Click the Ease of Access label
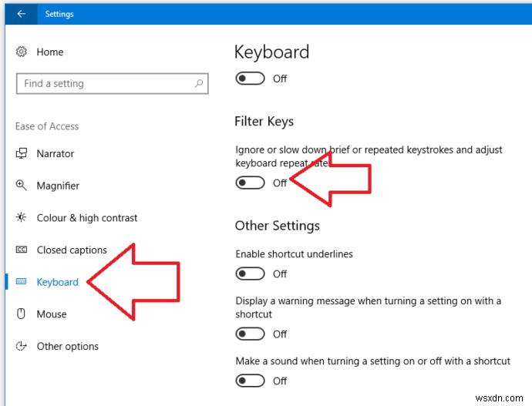The width and height of the screenshot is (532, 406). [x=47, y=126]
